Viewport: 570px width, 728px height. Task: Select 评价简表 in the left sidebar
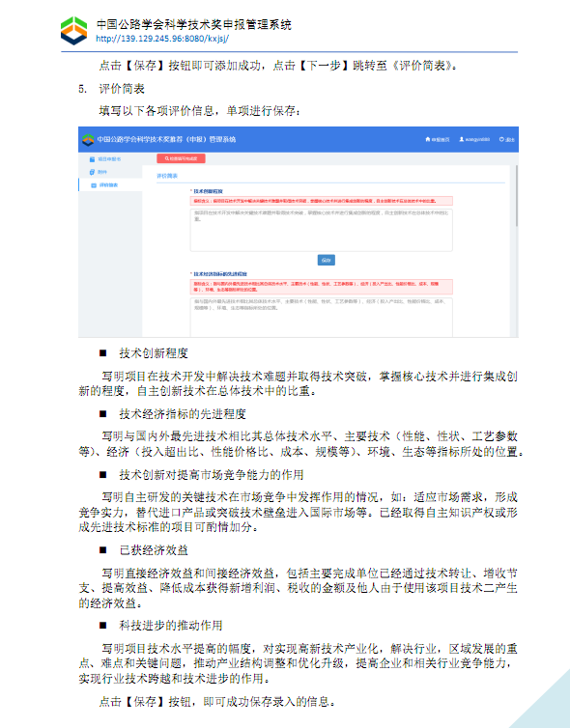tap(104, 185)
